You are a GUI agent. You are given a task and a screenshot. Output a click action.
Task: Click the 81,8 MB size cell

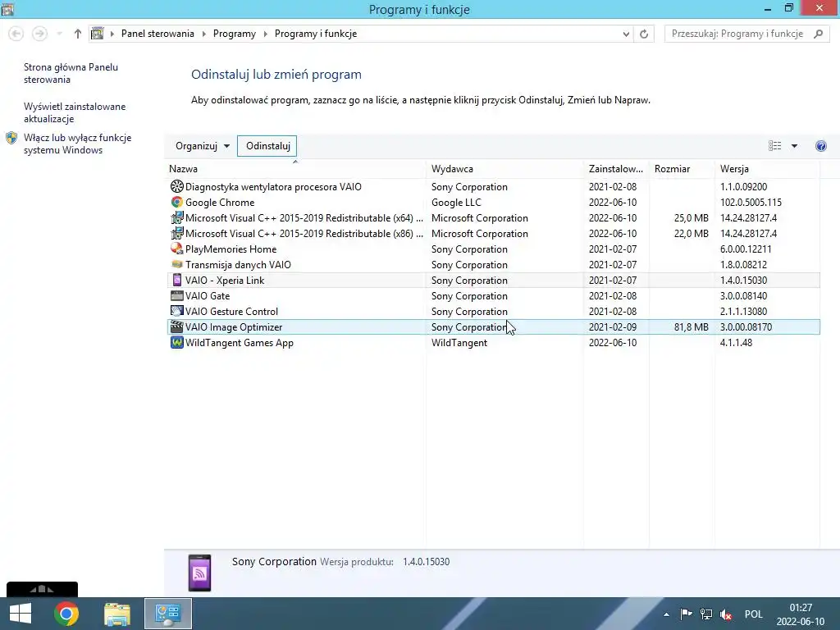(691, 327)
